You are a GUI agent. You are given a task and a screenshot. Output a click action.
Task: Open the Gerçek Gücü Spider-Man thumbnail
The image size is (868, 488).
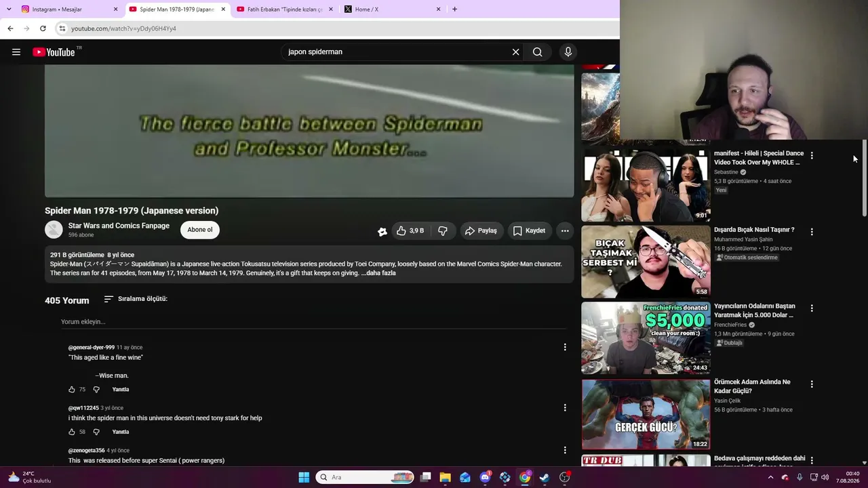pos(646,414)
